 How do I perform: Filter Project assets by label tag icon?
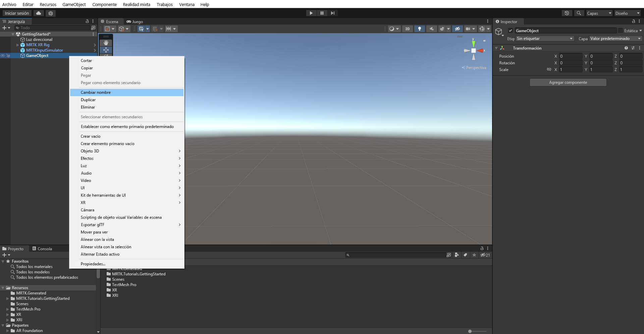(x=466, y=255)
